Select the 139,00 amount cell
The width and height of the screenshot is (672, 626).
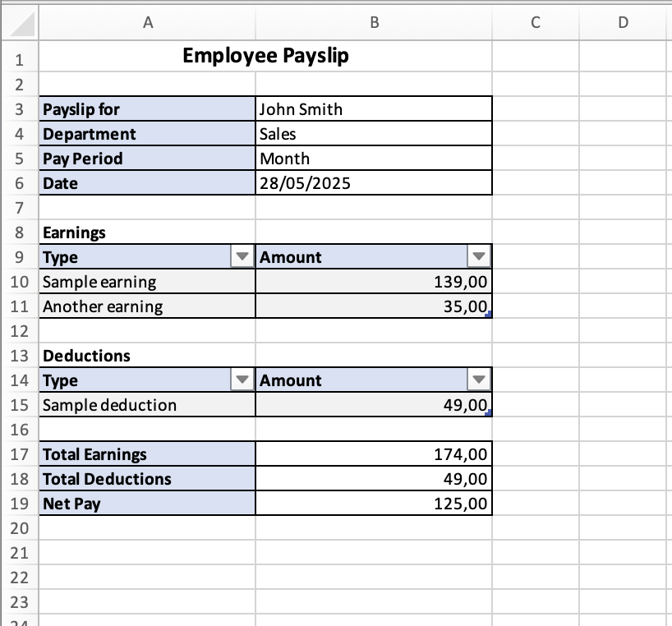[x=374, y=282]
